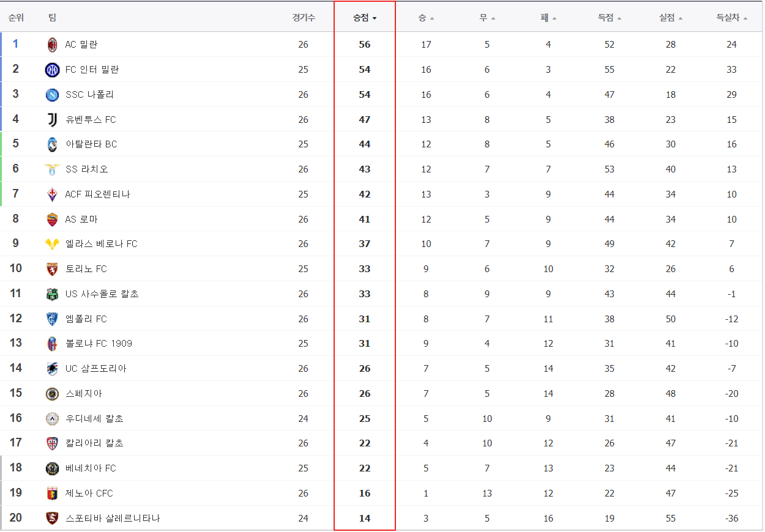Click the Hellas Verona logo icon
The height and width of the screenshot is (532, 765).
[52, 244]
